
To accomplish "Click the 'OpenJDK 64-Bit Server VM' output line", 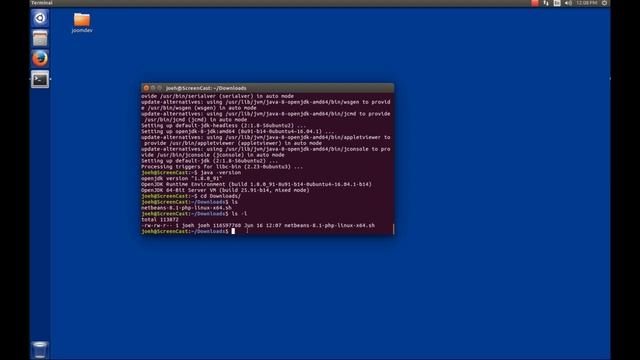I will pyautogui.click(x=225, y=190).
